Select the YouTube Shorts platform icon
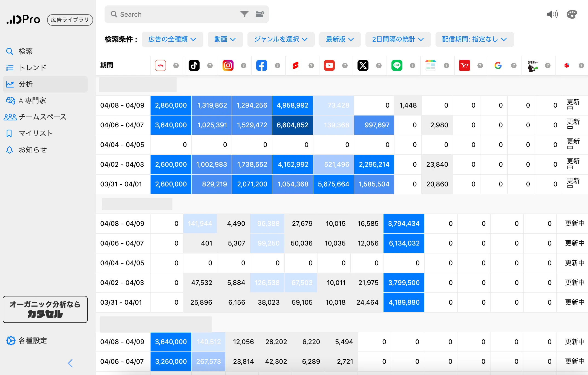The image size is (588, 375). [x=295, y=65]
